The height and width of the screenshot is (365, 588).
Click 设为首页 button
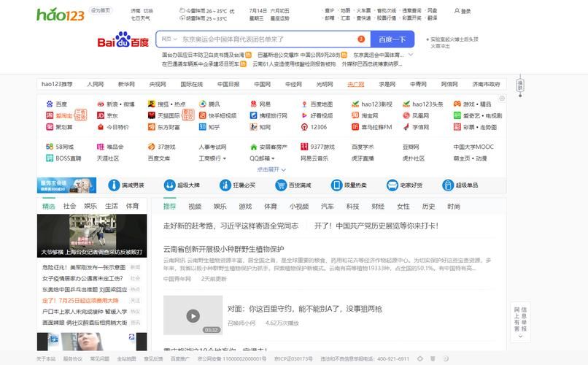[101, 10]
